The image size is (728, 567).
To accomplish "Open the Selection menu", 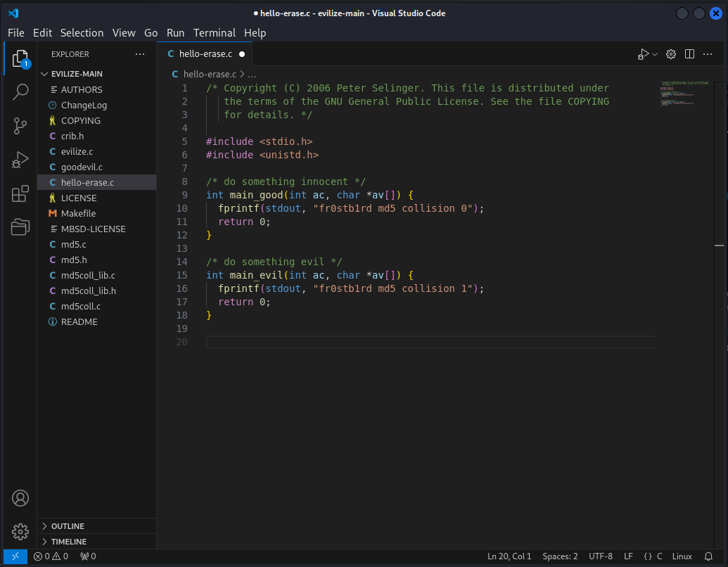I will click(x=82, y=33).
